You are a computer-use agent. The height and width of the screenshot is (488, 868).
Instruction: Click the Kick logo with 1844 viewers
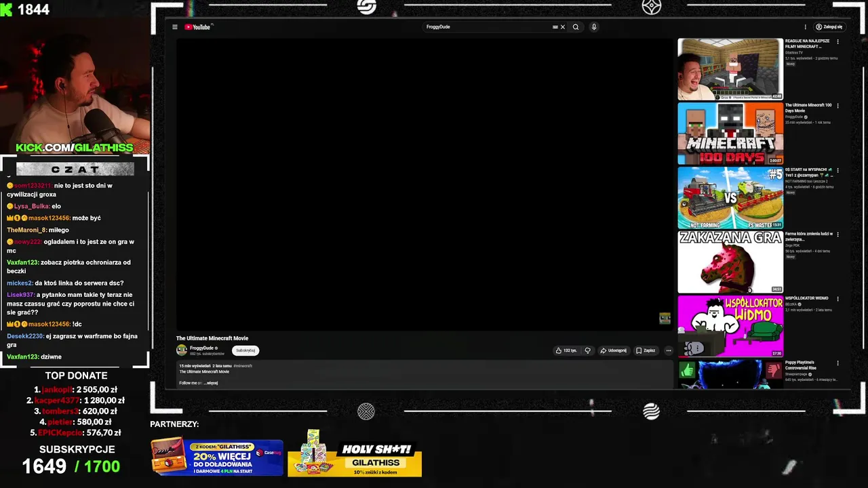coord(26,9)
